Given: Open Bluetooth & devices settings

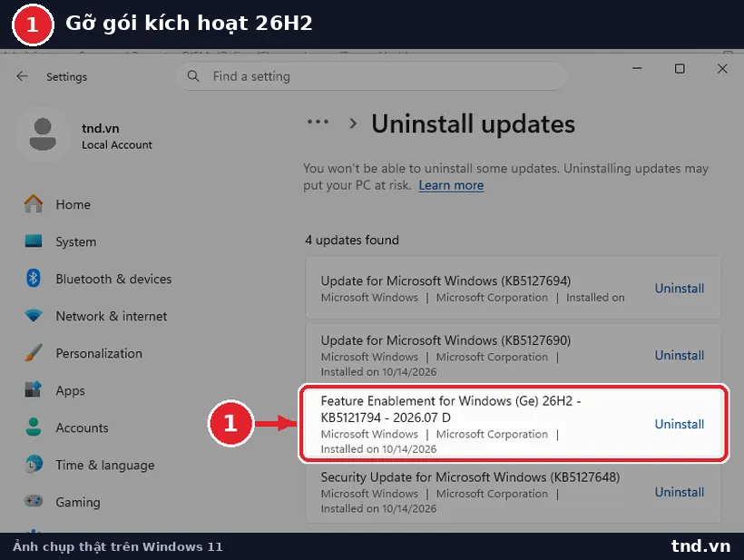Looking at the screenshot, I should click(x=114, y=279).
